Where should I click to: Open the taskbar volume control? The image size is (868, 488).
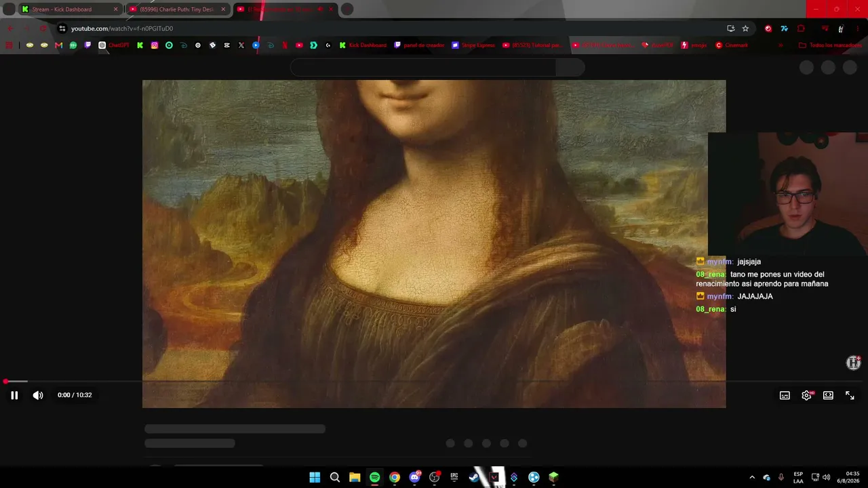click(x=826, y=477)
